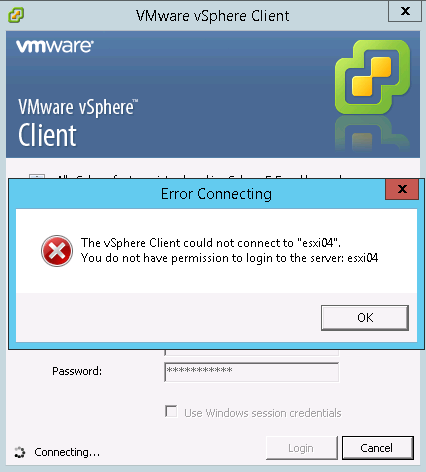426x472 pixels.
Task: Click the greyed-out Login button
Action: 302,448
